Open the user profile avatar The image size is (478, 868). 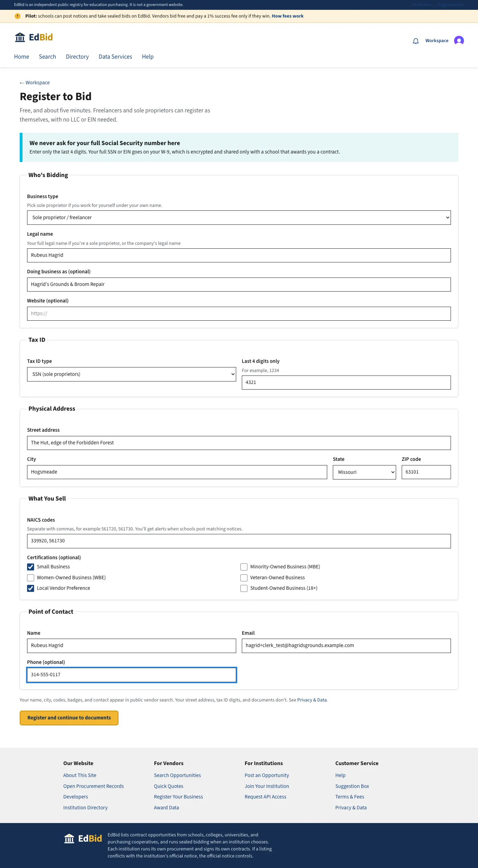point(459,41)
